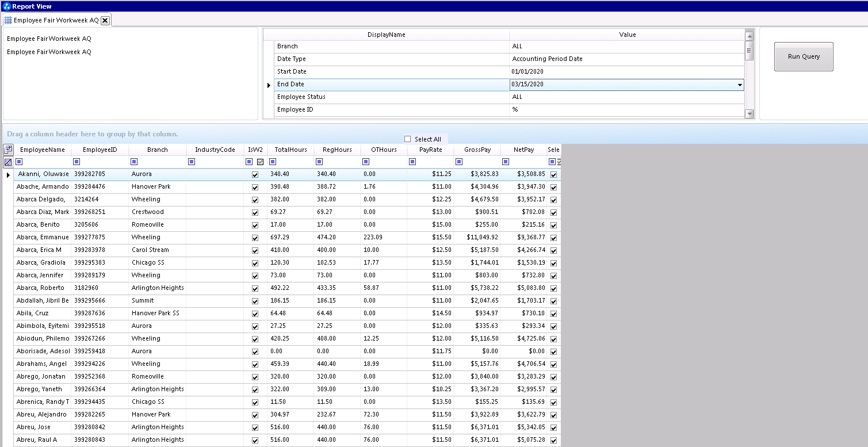Click the NetPay column header
Viewport: 868px width, 447px height.
523,150
